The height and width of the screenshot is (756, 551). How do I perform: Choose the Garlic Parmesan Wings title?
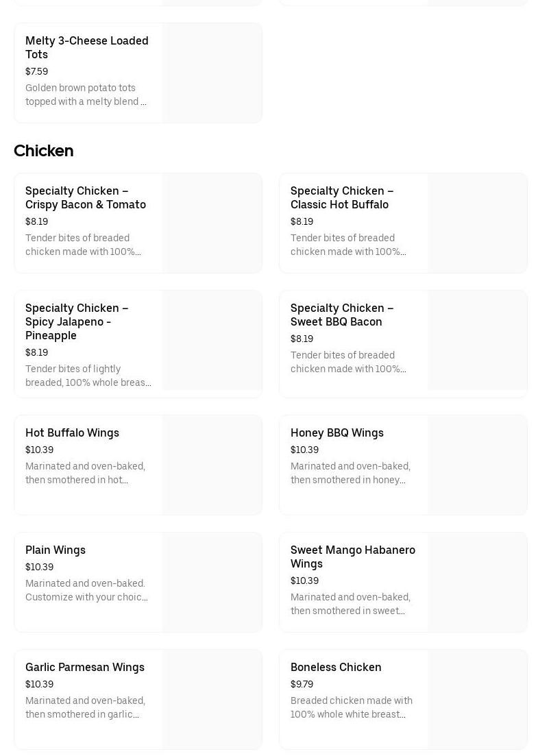pyautogui.click(x=85, y=667)
